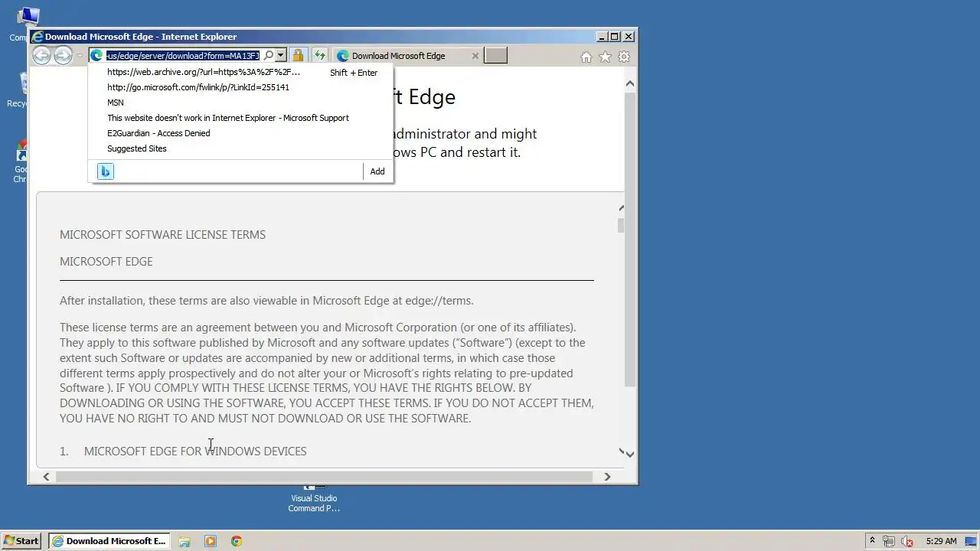Show hidden tray icons arrow
This screenshot has height=551, width=980.
(872, 540)
